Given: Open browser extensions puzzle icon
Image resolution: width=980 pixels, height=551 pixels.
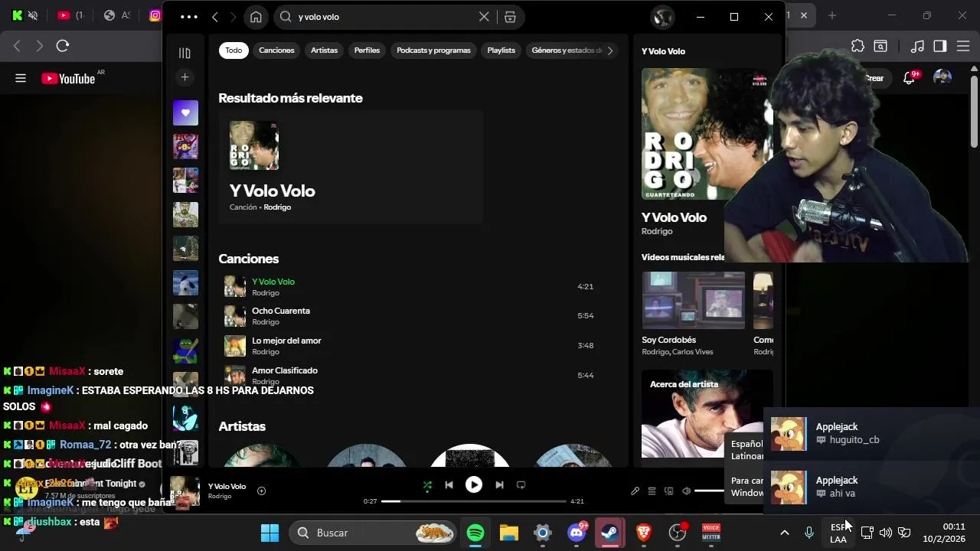Looking at the screenshot, I should coord(857,46).
